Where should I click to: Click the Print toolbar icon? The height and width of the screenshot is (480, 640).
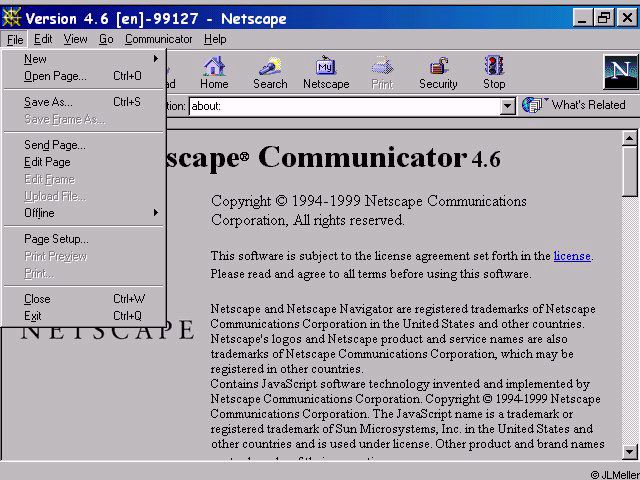tap(382, 67)
